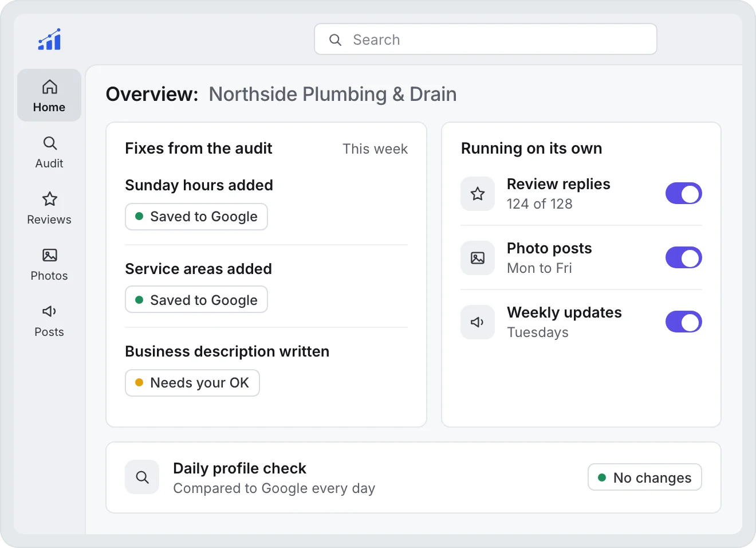
Task: Click the Review replies label
Action: click(x=558, y=184)
